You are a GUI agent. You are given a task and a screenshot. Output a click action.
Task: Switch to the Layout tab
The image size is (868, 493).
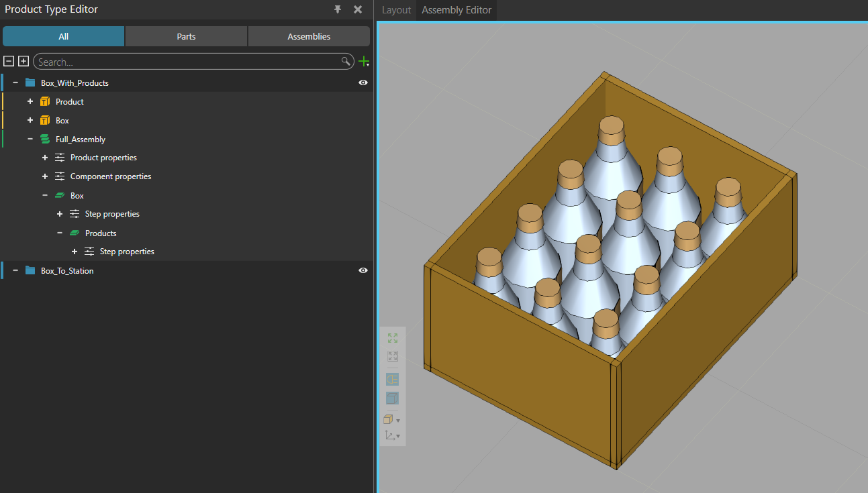(x=396, y=10)
